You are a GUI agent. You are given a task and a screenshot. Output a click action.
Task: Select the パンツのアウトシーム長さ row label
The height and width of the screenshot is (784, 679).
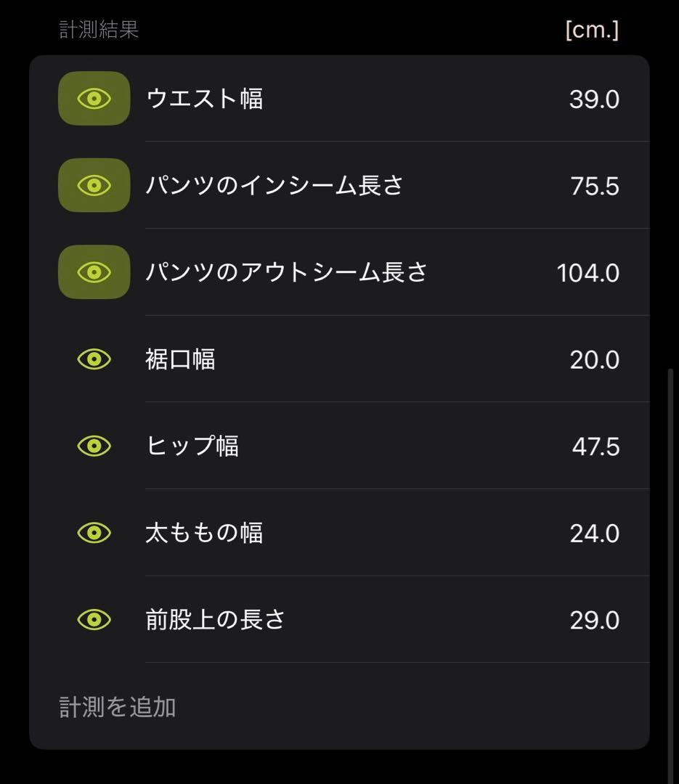287,272
